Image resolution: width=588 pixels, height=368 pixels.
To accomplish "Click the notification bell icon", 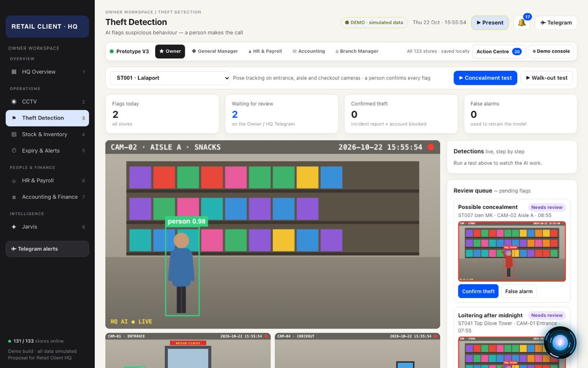I will (521, 23).
